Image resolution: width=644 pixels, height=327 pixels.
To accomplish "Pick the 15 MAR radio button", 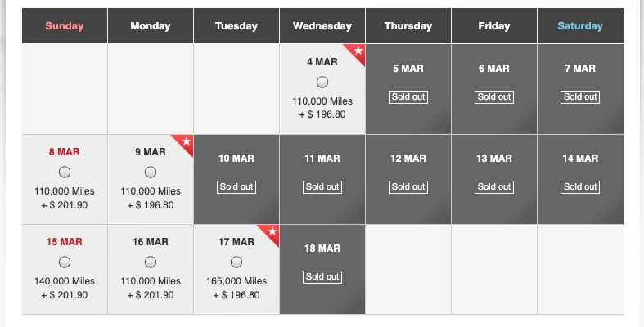I will [65, 262].
